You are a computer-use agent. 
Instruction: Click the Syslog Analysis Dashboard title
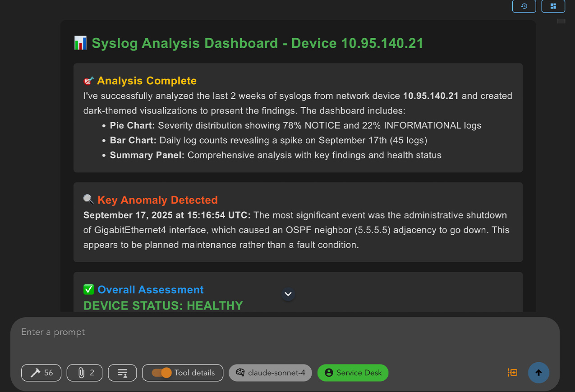point(257,43)
